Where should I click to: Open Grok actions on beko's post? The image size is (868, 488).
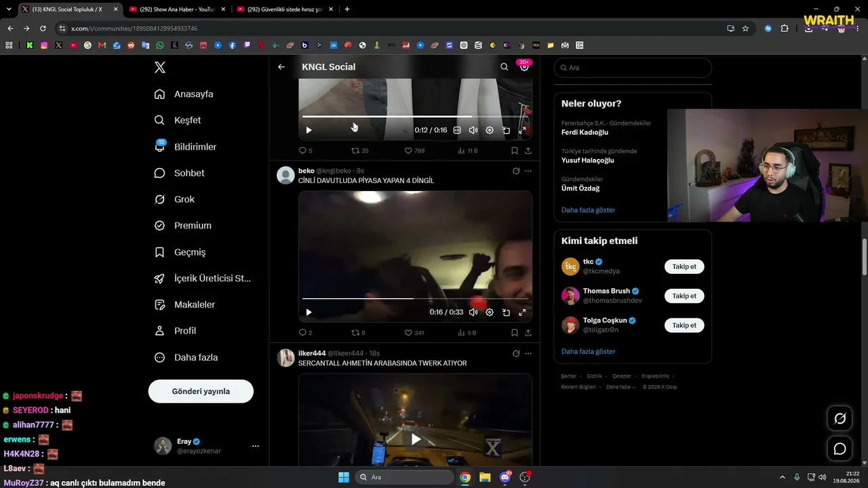(x=516, y=171)
